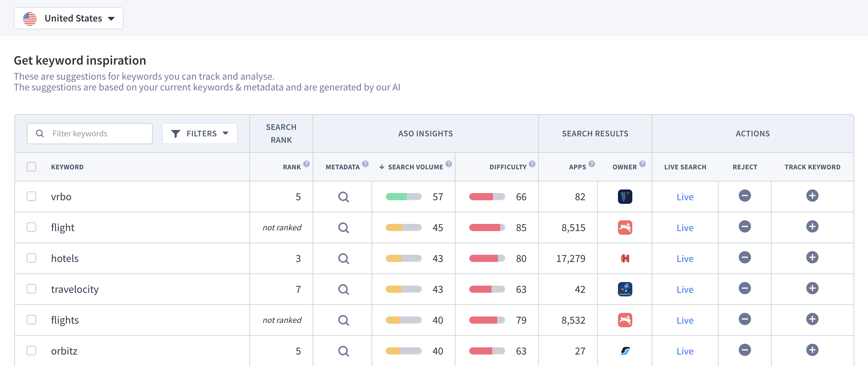Image resolution: width=868 pixels, height=366 pixels.
Task: Sort by Apps column header
Action: coord(577,167)
